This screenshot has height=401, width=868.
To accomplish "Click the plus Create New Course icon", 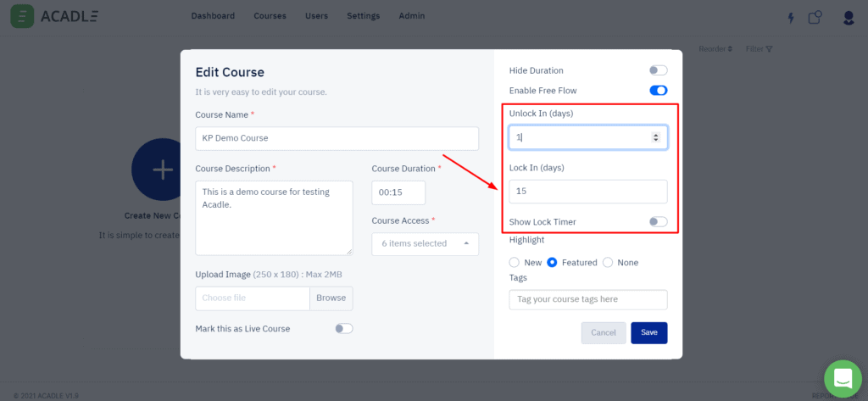I will [162, 170].
